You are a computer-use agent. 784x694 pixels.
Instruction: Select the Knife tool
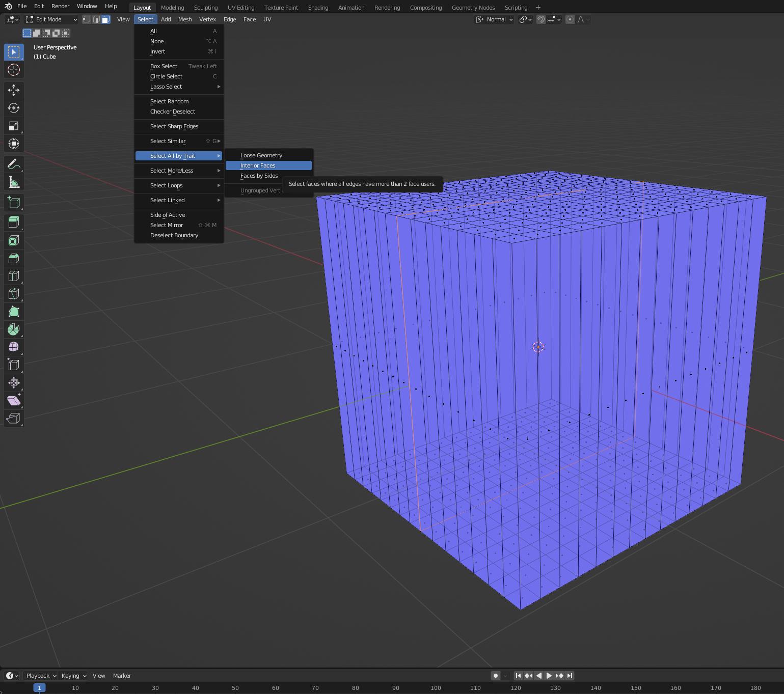point(14,294)
